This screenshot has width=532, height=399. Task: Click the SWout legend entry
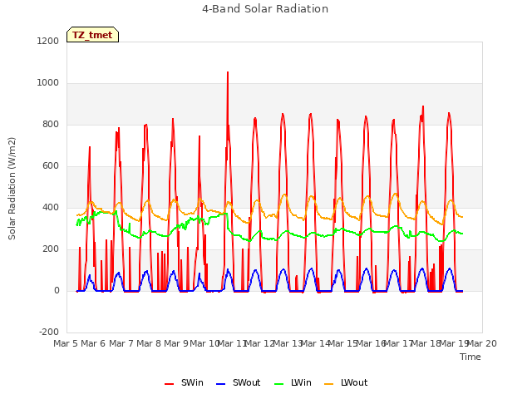coord(239,382)
